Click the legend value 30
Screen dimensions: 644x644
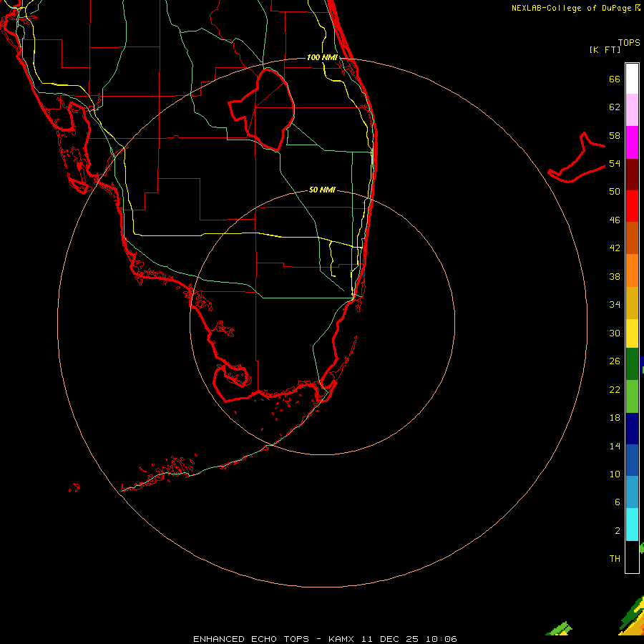click(x=615, y=333)
